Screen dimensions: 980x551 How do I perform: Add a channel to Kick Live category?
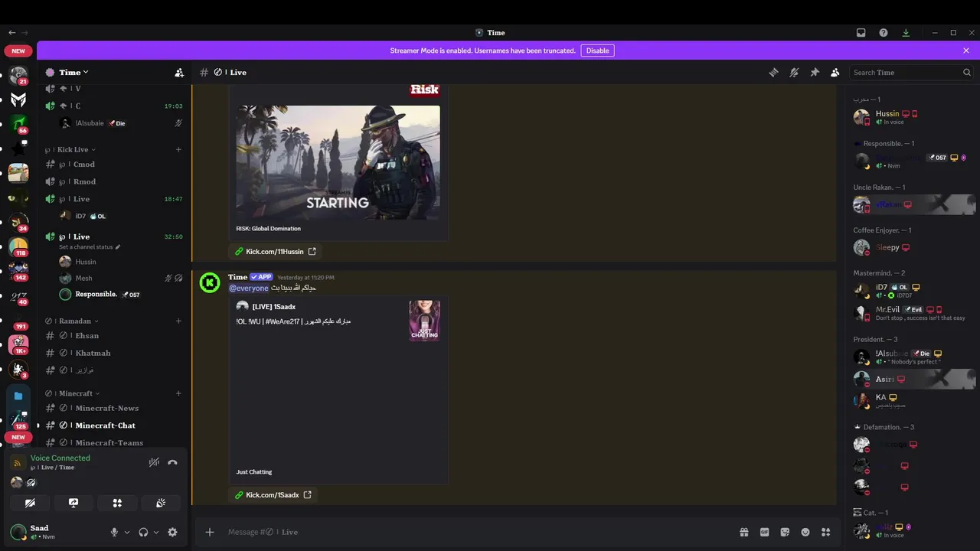(178, 150)
